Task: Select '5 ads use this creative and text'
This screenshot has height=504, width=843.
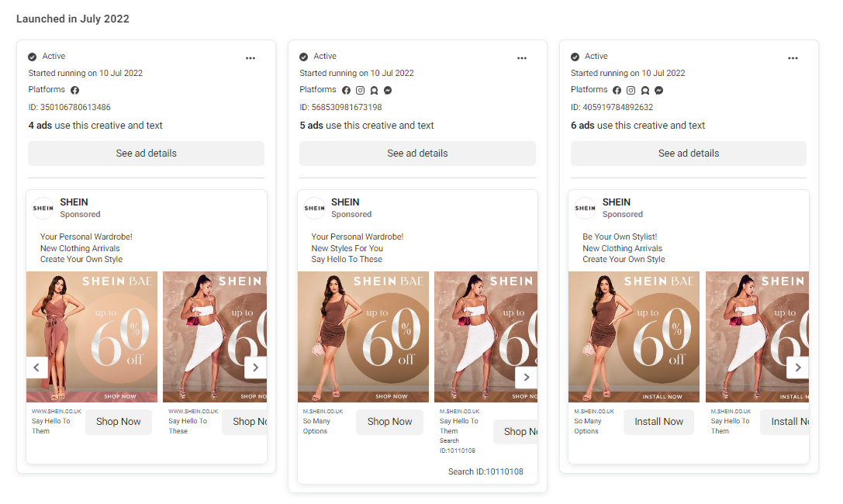Action: pyautogui.click(x=367, y=125)
